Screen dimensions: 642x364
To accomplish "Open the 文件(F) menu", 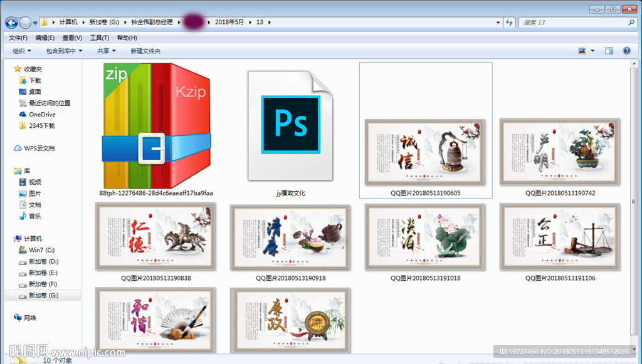I will tap(18, 38).
